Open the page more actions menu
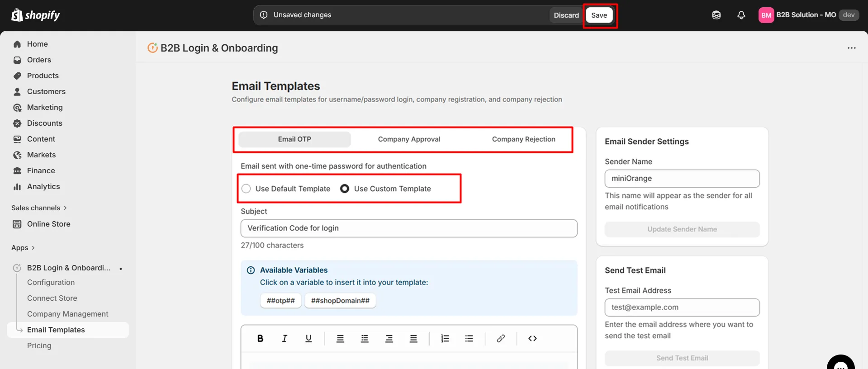Image resolution: width=868 pixels, height=369 pixels. pyautogui.click(x=852, y=48)
